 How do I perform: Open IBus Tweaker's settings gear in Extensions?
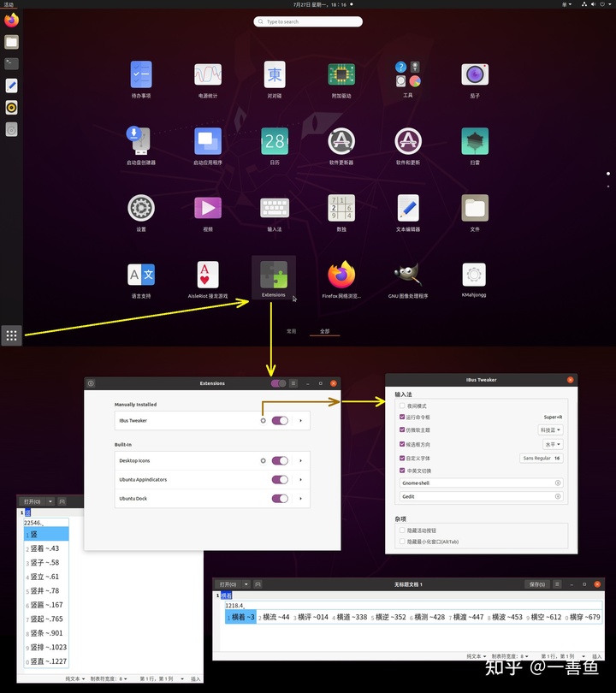[263, 420]
